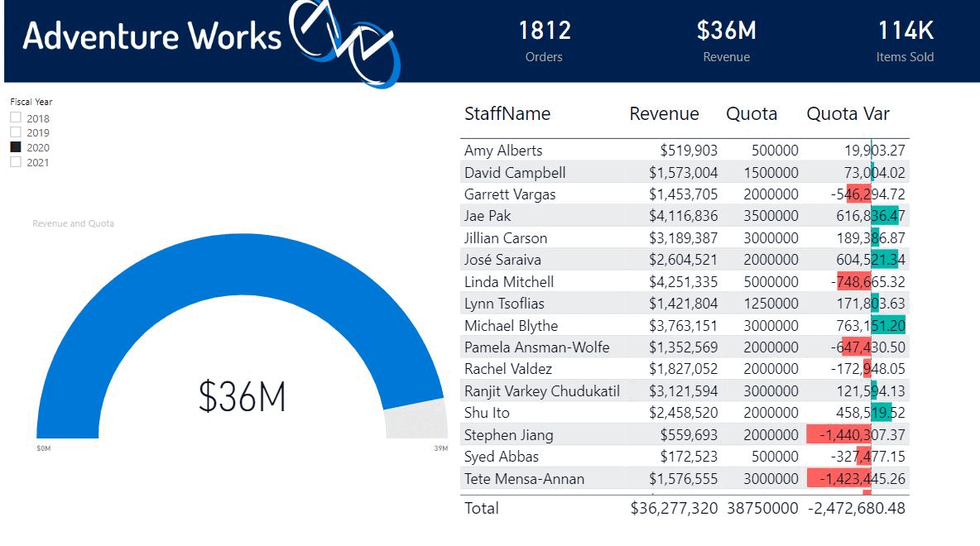Select the Jillian Carson row name
This screenshot has height=546, width=980.
(x=506, y=238)
